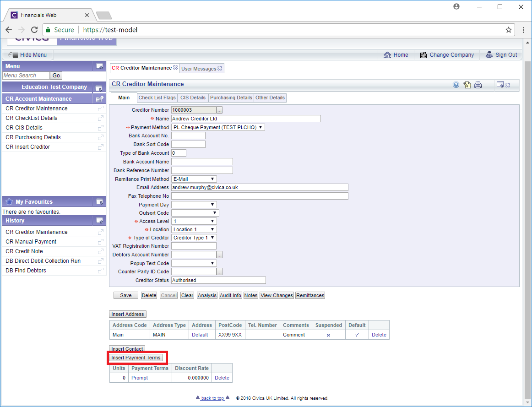Open Payment Method dropdown
The image size is (532, 407).
point(218,127)
